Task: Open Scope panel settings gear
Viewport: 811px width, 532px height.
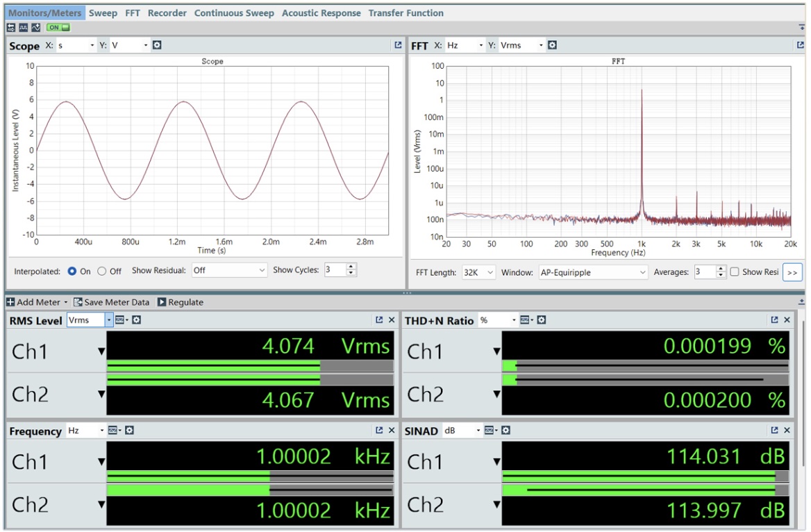Action: click(157, 45)
